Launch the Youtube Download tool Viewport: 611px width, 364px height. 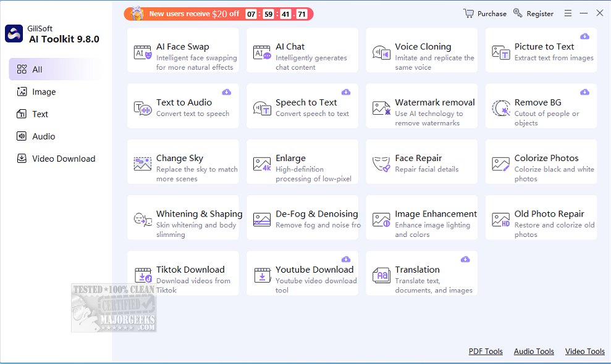(x=303, y=273)
